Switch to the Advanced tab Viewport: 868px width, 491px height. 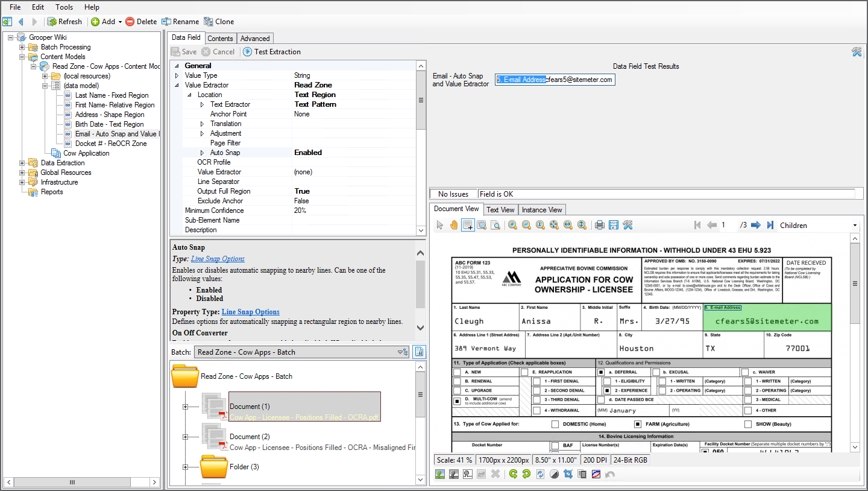(x=255, y=39)
